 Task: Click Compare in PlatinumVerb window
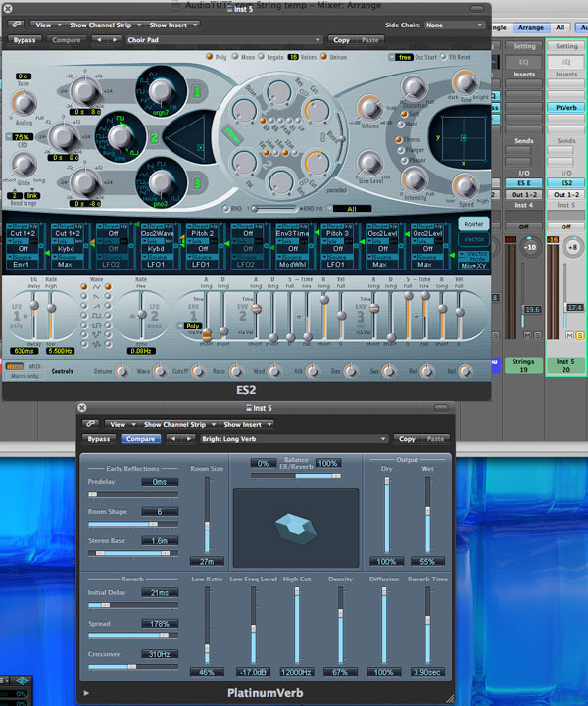[x=140, y=439]
